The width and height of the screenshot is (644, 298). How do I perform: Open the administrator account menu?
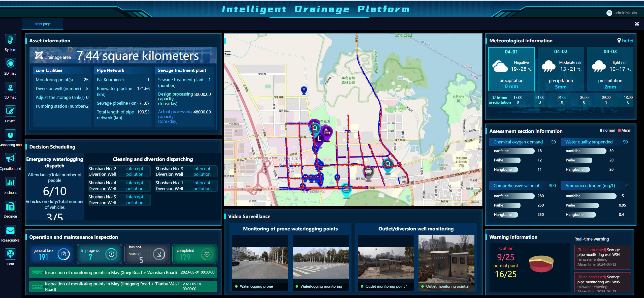pyautogui.click(x=622, y=13)
